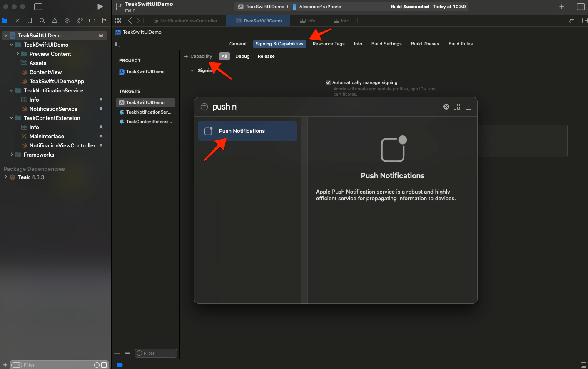Viewport: 588px width, 369px height.
Task: Open the Issue navigator warning icon
Action: [55, 20]
